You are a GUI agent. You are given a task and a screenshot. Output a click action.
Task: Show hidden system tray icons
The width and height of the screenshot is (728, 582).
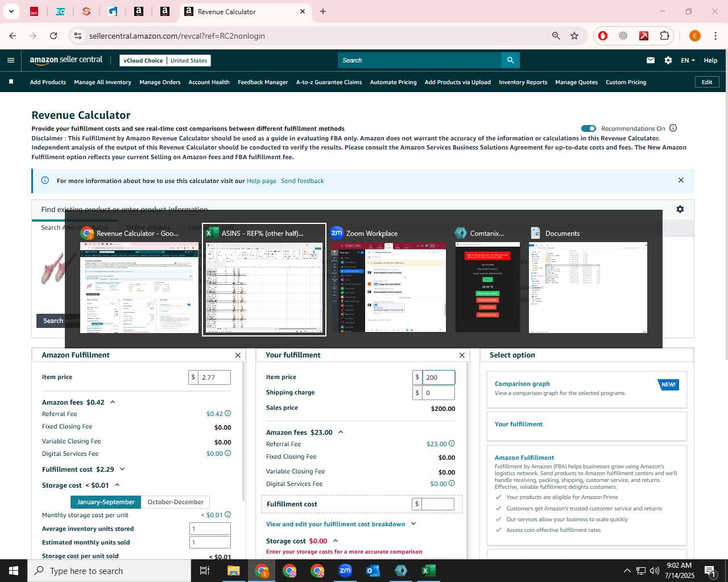coord(627,571)
